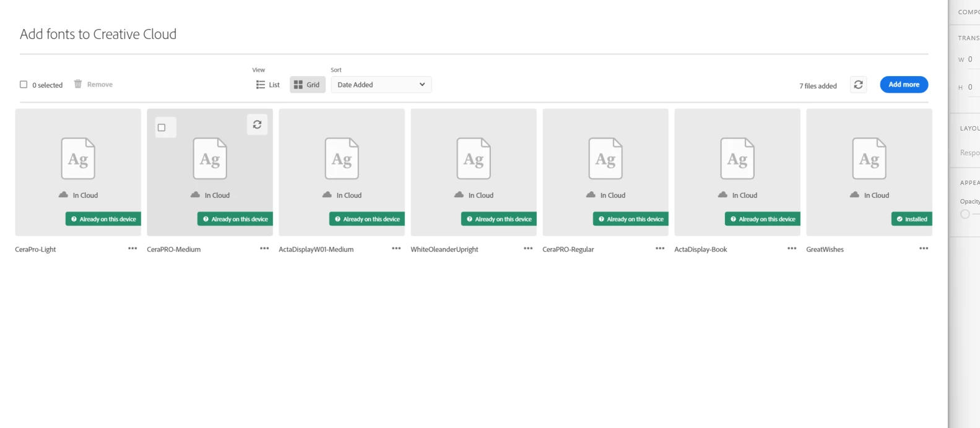Click Already on this device badge on ActaDisplayW01-Medium

coord(367,219)
